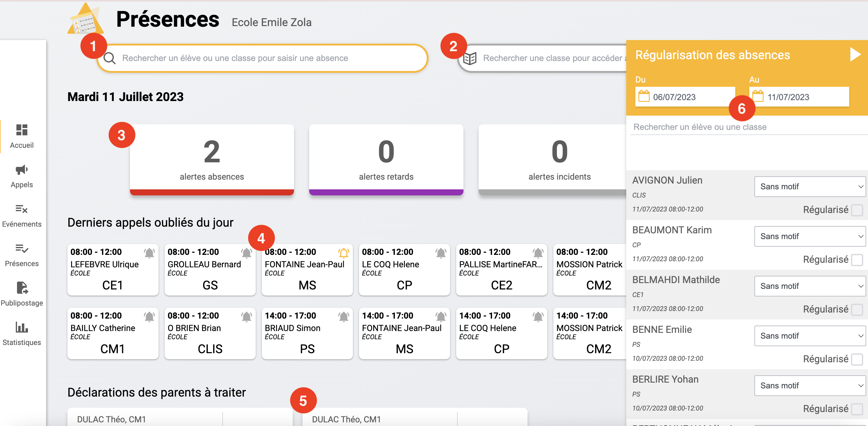Open the O BRIEN Brian CLIS call card
The height and width of the screenshot is (426, 868).
click(210, 333)
